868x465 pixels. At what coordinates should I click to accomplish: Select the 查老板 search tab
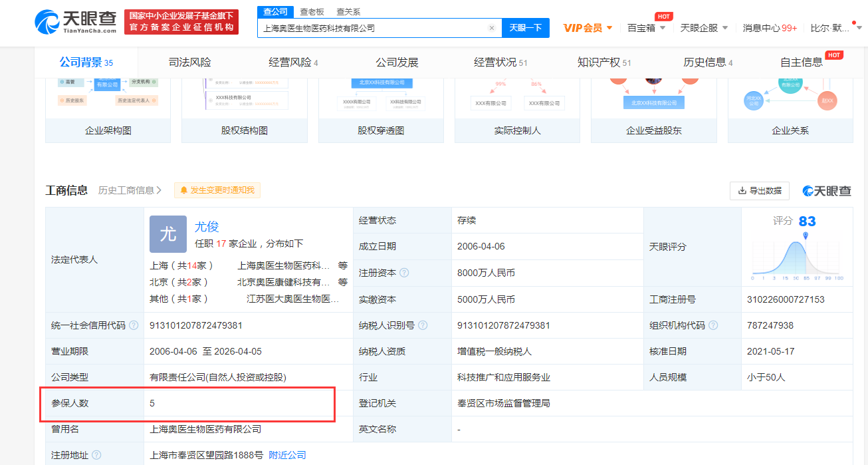[312, 11]
